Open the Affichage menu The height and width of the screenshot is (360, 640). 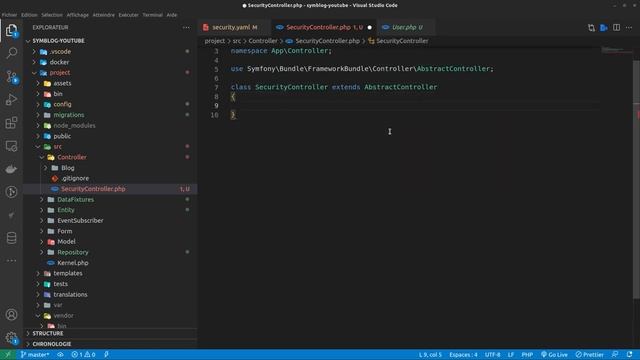(x=78, y=15)
